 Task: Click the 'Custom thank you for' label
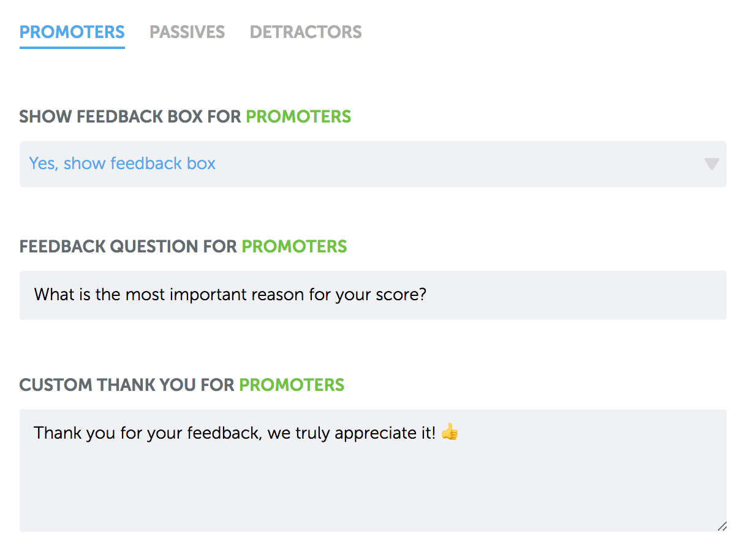127,385
